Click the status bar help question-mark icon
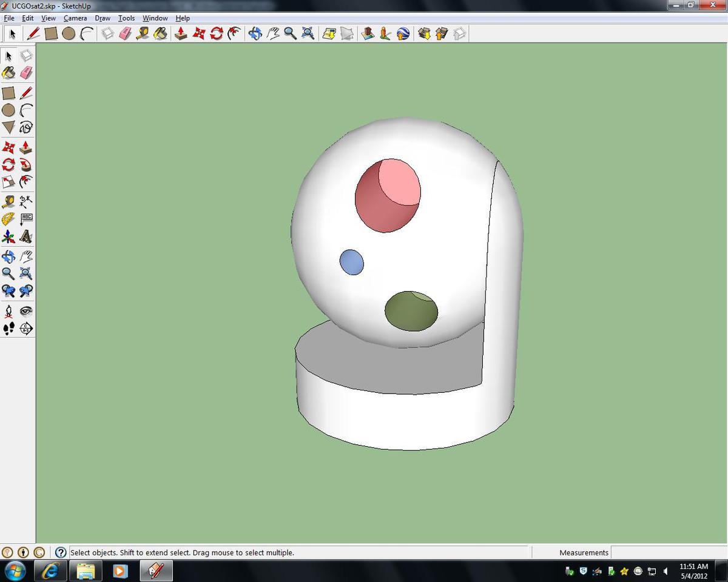Viewport: 728px width, 582px height. (x=61, y=552)
